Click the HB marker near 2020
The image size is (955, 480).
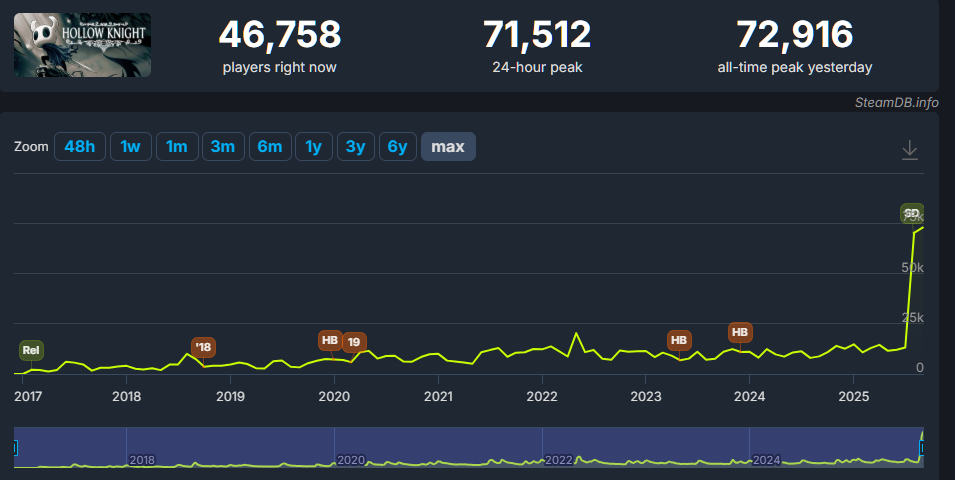click(330, 340)
